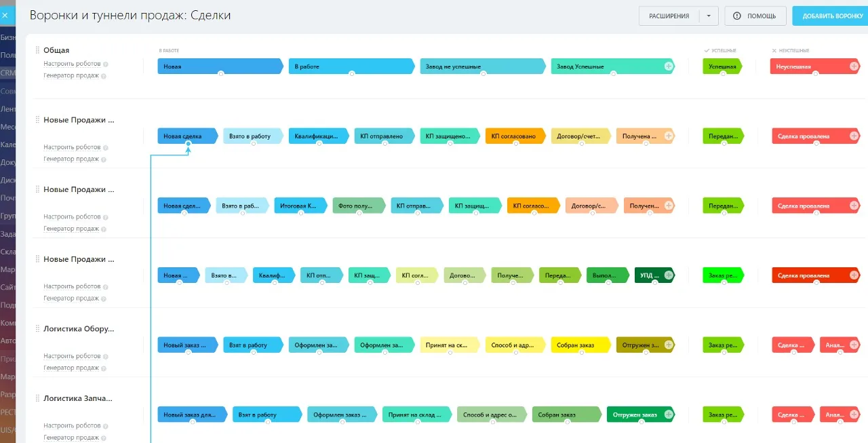Click the Помощь button
Screen dimensions: 868x443
[x=755, y=16]
